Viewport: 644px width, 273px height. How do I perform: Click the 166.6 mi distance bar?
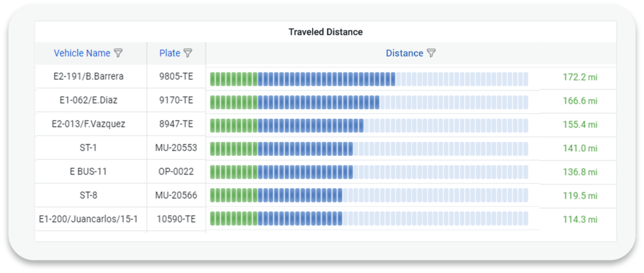369,102
